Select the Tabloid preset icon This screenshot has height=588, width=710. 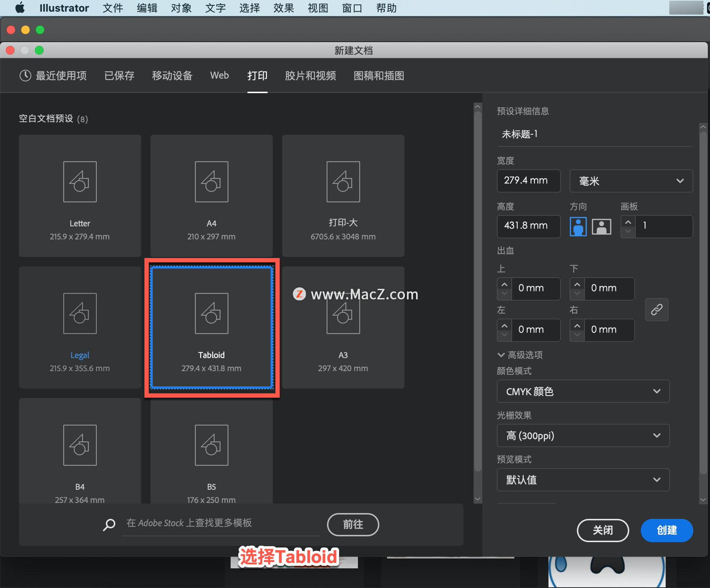[x=212, y=313]
